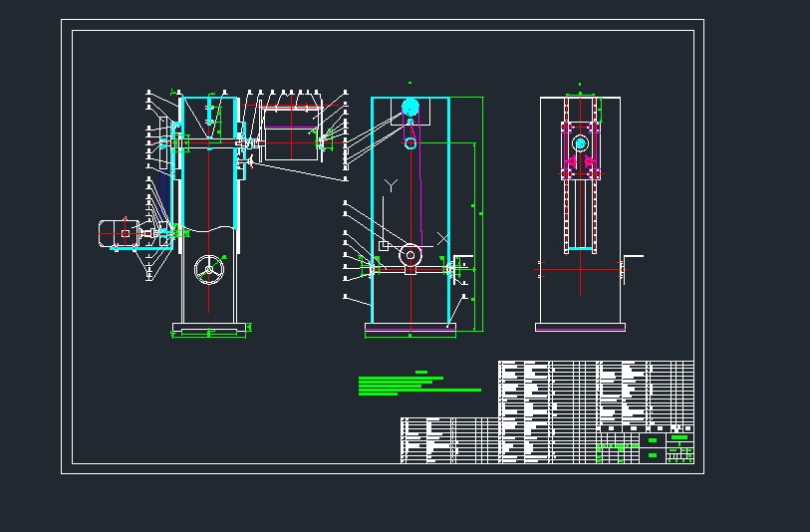Viewport: 810px width, 532px height.
Task: Select the small cyan ring below the top pulley
Action: [x=410, y=143]
